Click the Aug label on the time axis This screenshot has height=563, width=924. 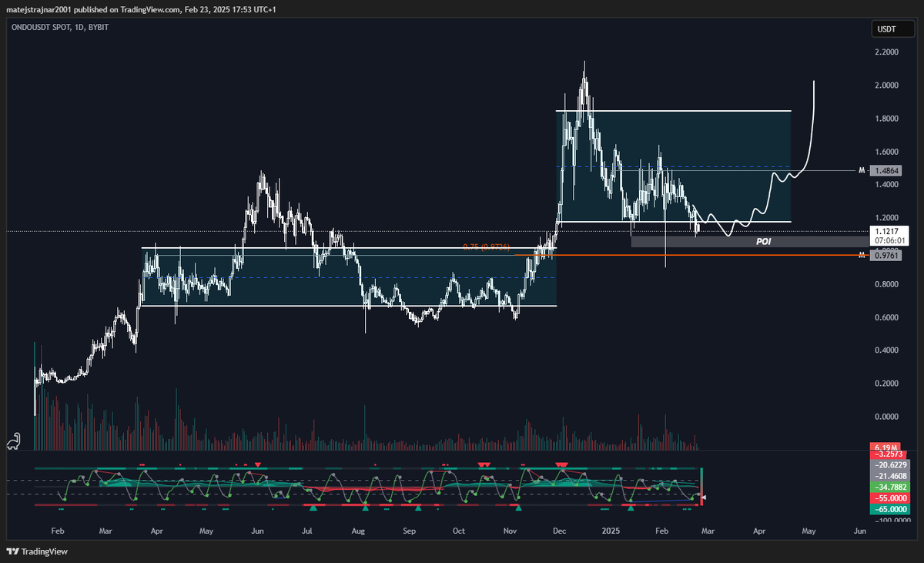(x=358, y=531)
